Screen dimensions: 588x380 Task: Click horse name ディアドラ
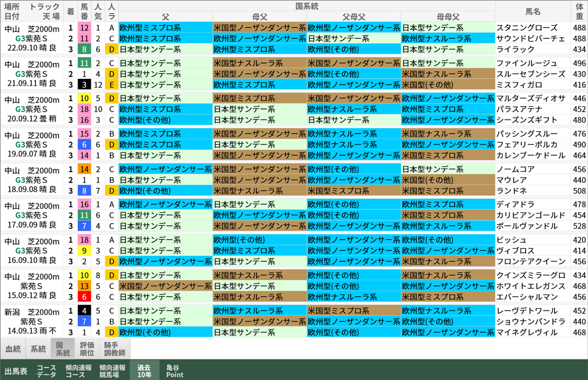pos(516,204)
